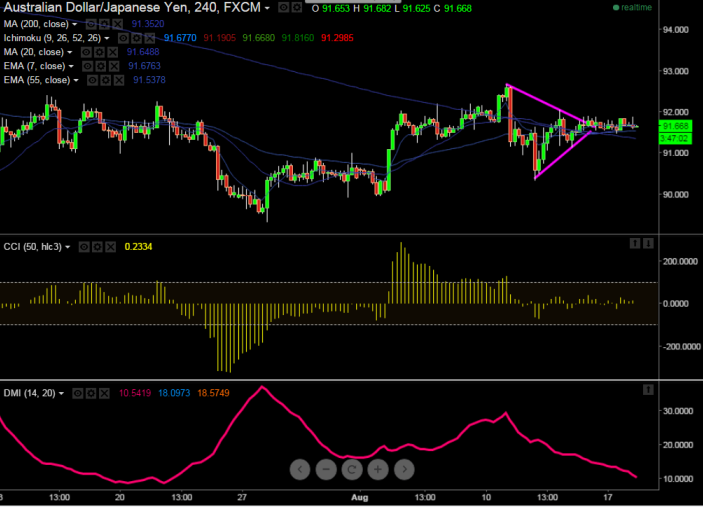This screenshot has width=703, height=507.
Task: Zoom out the chart with minus button
Action: [326, 469]
